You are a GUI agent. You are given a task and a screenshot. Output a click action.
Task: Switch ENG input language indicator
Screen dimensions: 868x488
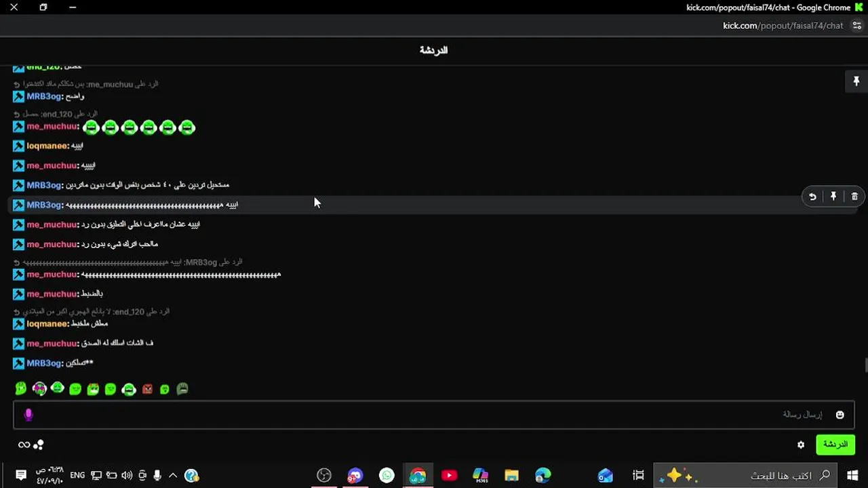(77, 475)
